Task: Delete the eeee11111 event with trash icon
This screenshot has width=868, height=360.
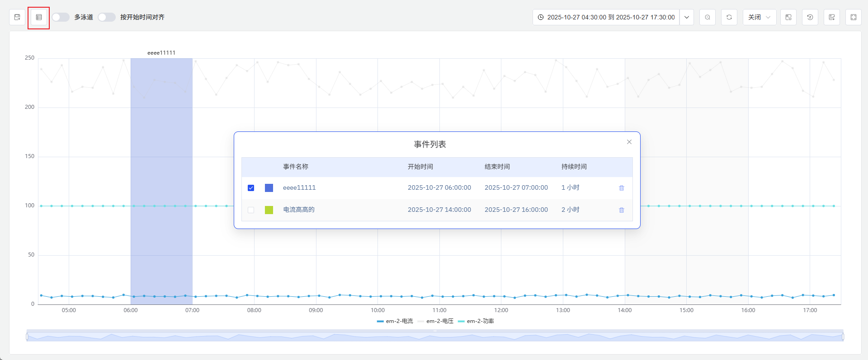Action: click(622, 188)
